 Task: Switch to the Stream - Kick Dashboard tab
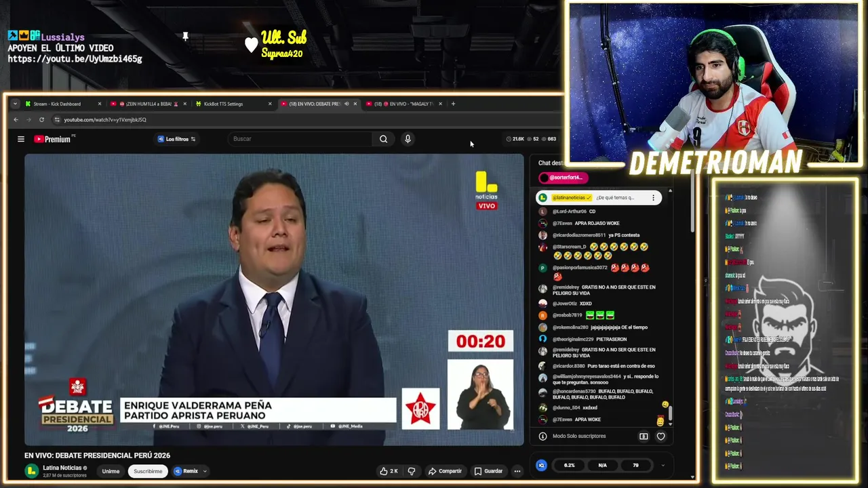[x=62, y=104]
